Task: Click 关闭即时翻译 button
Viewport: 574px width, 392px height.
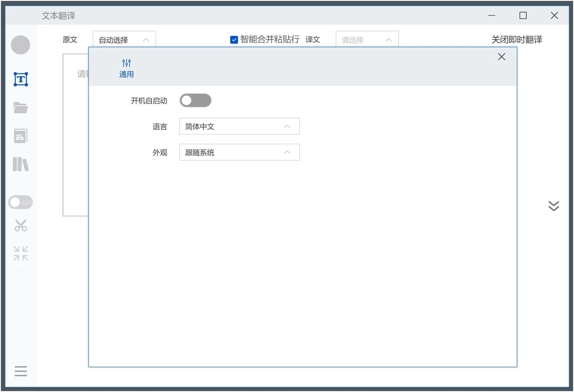Action: (517, 40)
